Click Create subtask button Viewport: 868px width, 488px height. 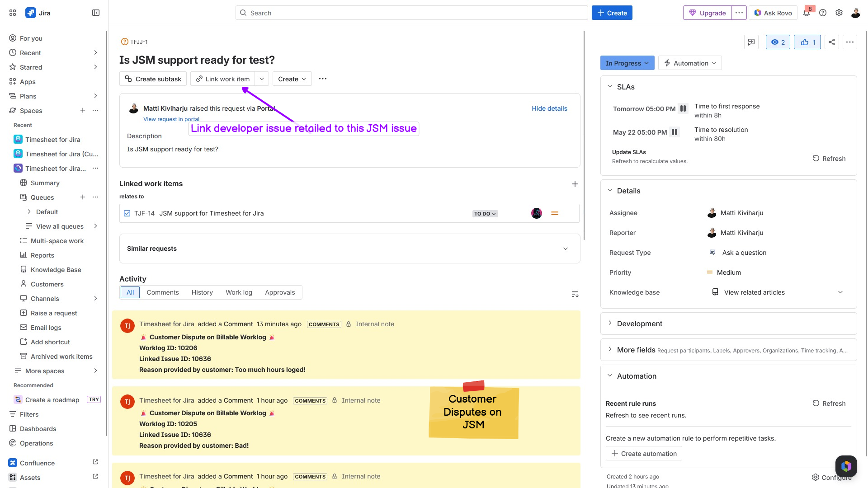(x=153, y=79)
